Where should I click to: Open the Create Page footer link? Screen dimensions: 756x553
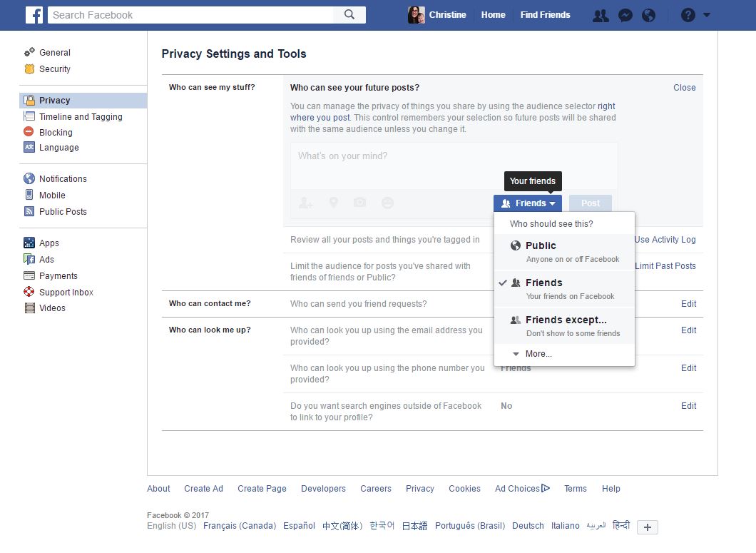[262, 488]
